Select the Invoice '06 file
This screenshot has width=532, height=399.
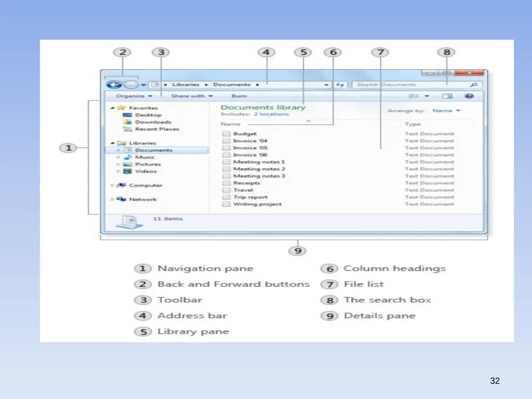pos(250,155)
